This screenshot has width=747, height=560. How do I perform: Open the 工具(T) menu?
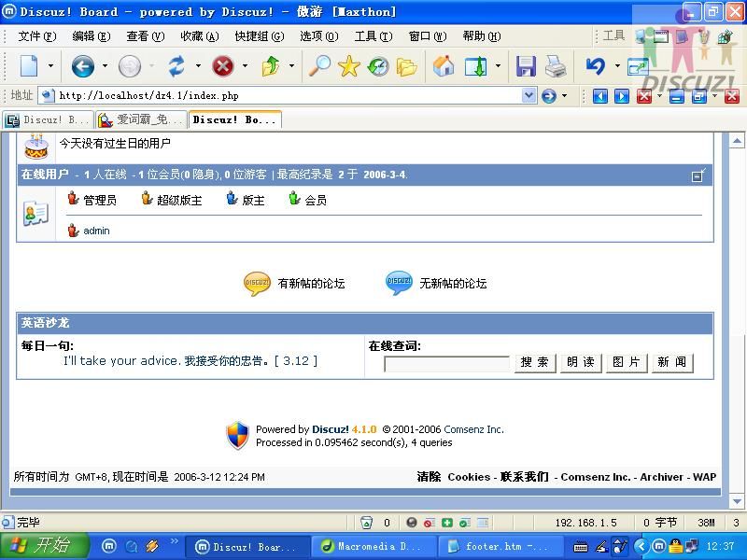[x=373, y=36]
